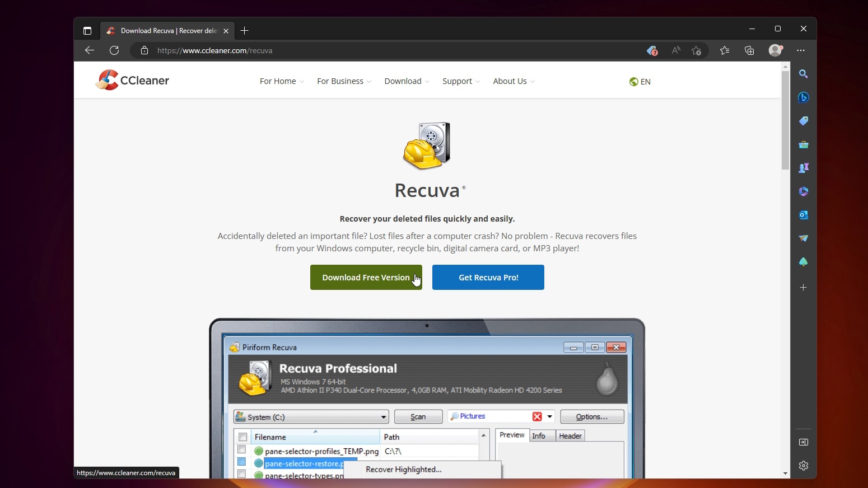Click the Download Free Version button
Viewport: 868px width, 488px height.
[x=365, y=277]
